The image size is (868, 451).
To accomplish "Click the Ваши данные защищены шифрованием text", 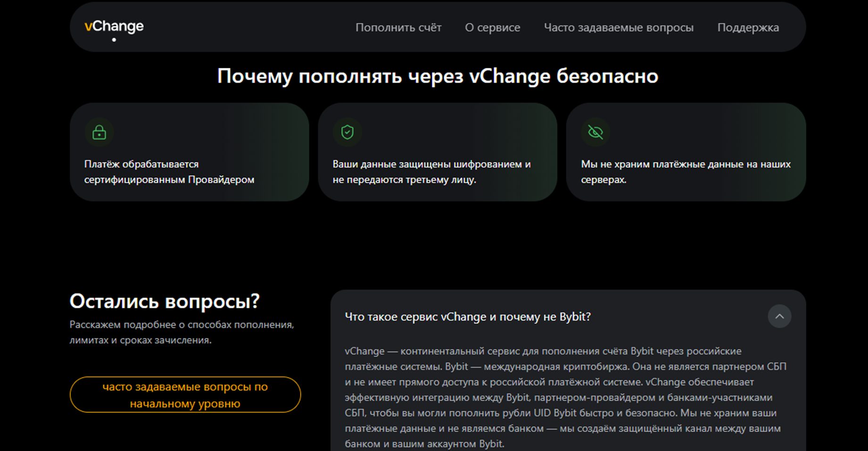I will pos(432,172).
